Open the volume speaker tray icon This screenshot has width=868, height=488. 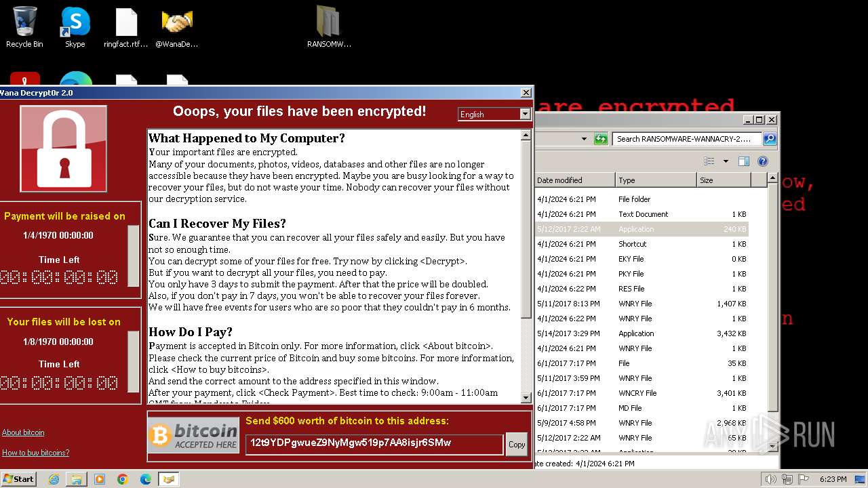tap(770, 479)
